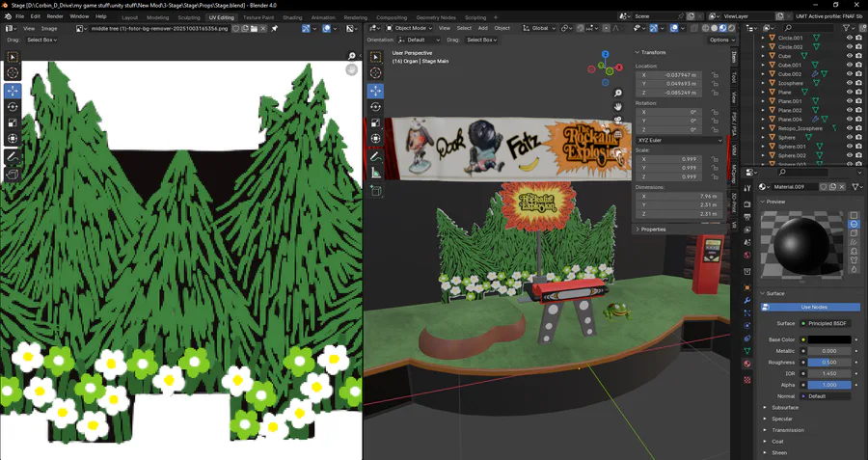The image size is (868, 460).
Task: Select the Cursor tool in the 3D viewport toolbar
Action: (375, 72)
